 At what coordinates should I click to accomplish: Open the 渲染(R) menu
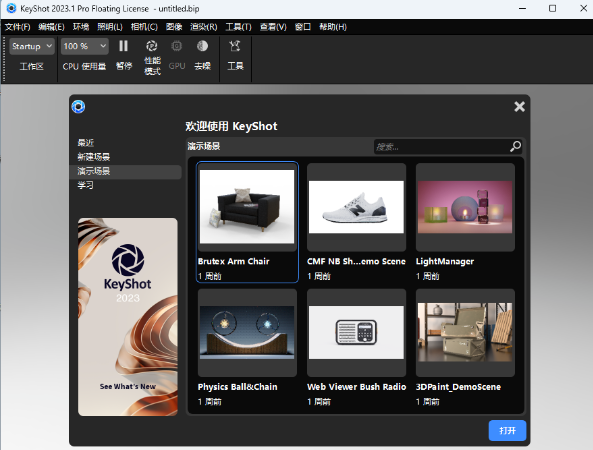[x=203, y=27]
